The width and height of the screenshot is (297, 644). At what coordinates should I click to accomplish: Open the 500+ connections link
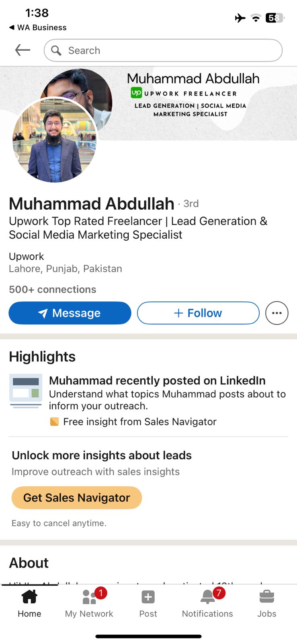click(x=53, y=289)
